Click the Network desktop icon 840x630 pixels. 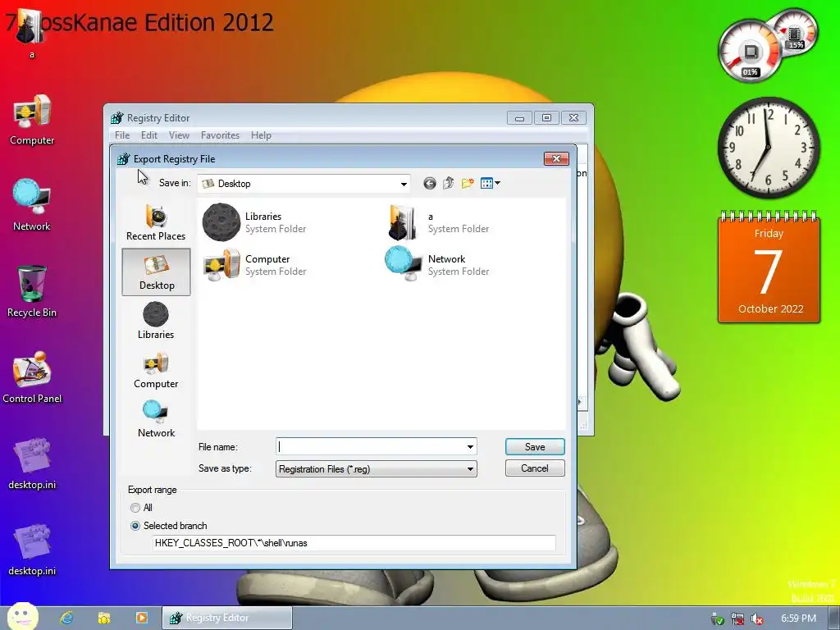click(32, 206)
